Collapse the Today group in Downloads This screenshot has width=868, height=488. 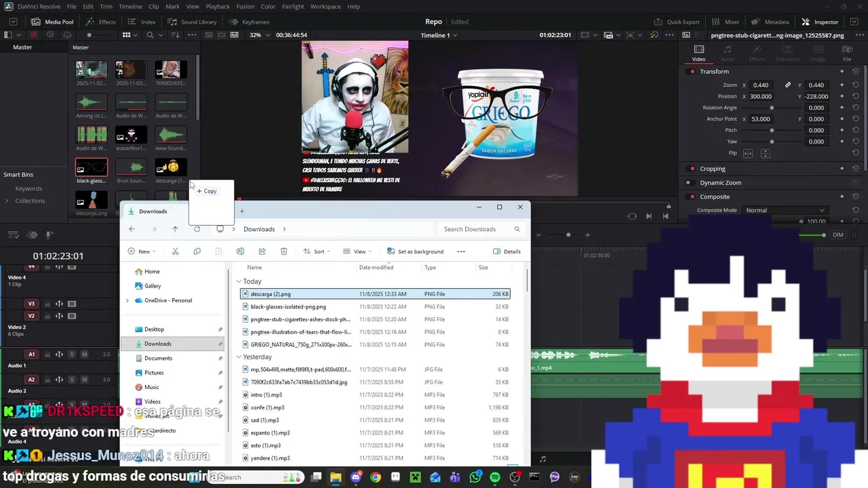[x=239, y=281]
